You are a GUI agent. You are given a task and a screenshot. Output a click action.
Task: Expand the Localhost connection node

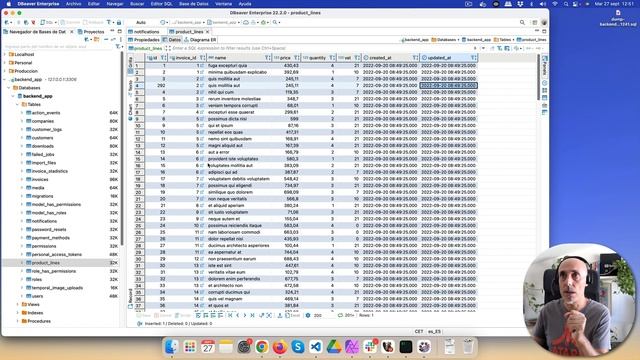click(5, 54)
